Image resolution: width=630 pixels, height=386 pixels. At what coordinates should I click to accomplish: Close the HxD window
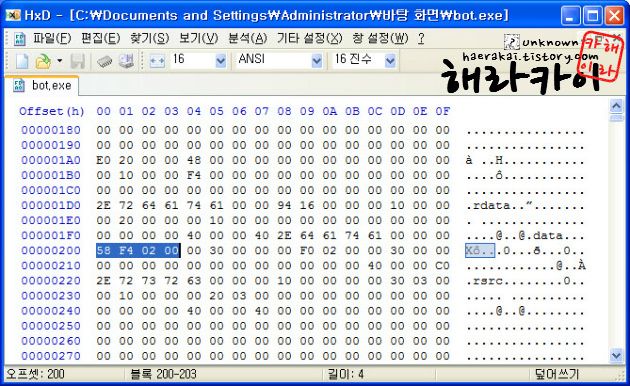(614, 16)
